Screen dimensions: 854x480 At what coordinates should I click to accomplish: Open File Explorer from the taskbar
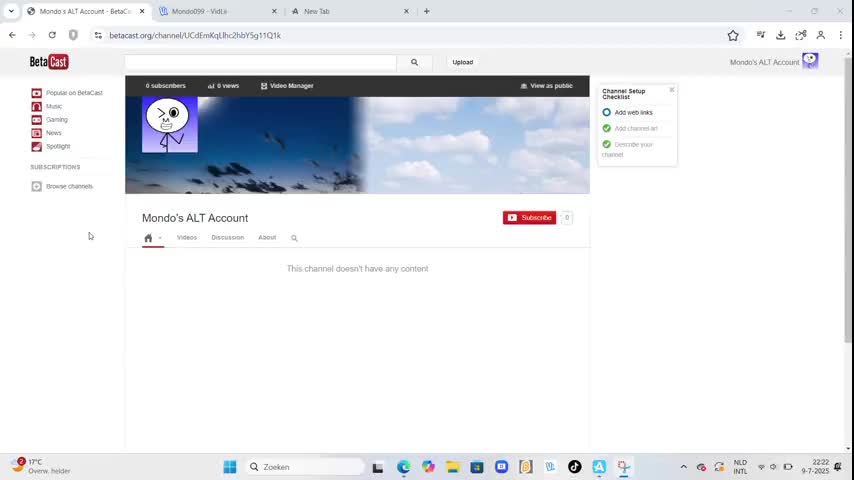[x=453, y=467]
